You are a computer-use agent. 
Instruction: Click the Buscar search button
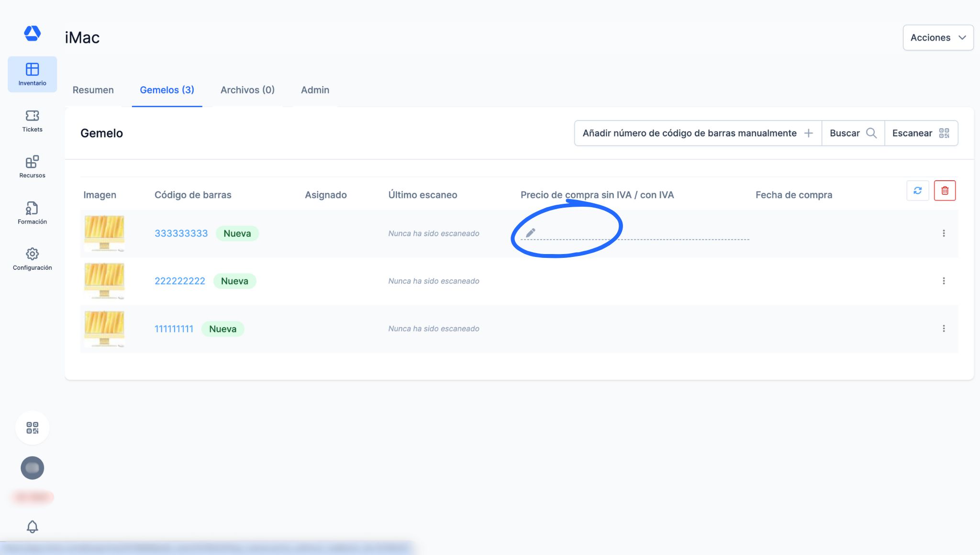pos(853,133)
